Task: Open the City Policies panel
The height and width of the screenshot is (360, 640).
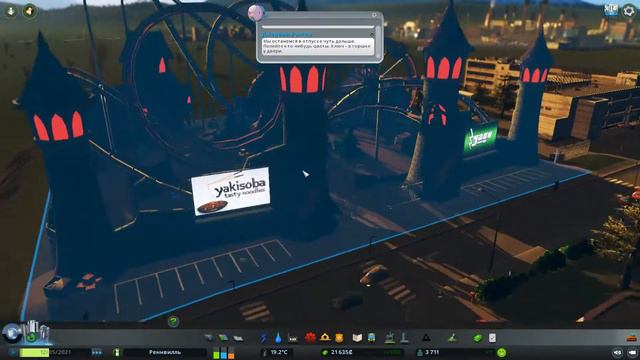Action: (x=492, y=338)
